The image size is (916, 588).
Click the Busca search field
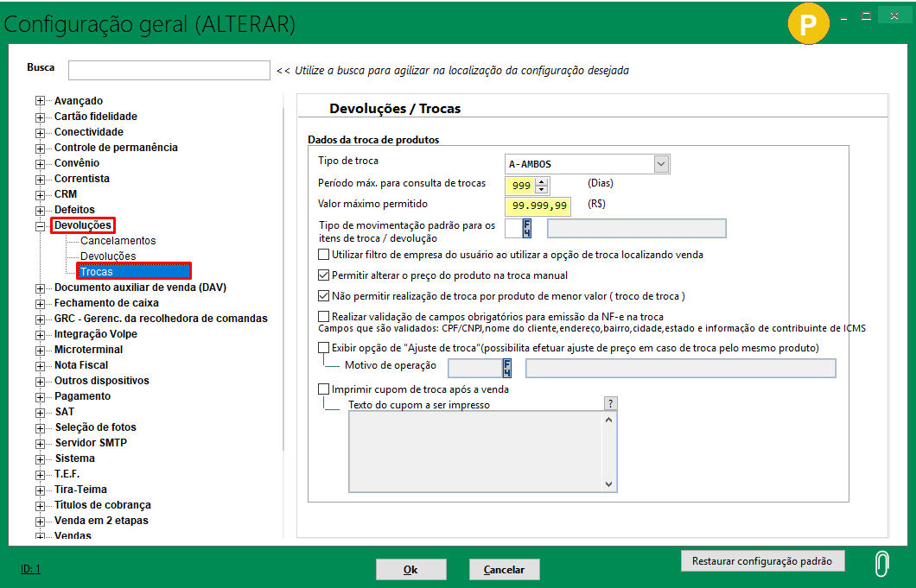point(169,70)
